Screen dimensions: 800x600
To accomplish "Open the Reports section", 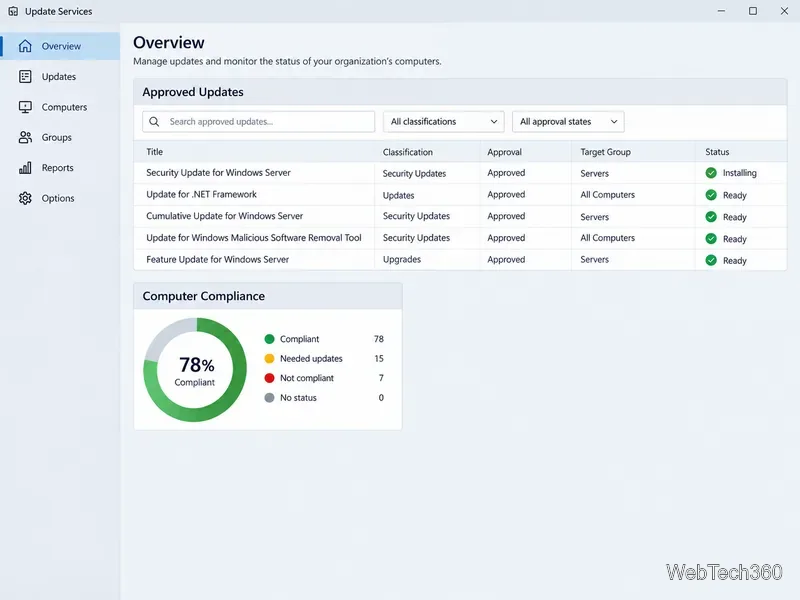I will 60,168.
